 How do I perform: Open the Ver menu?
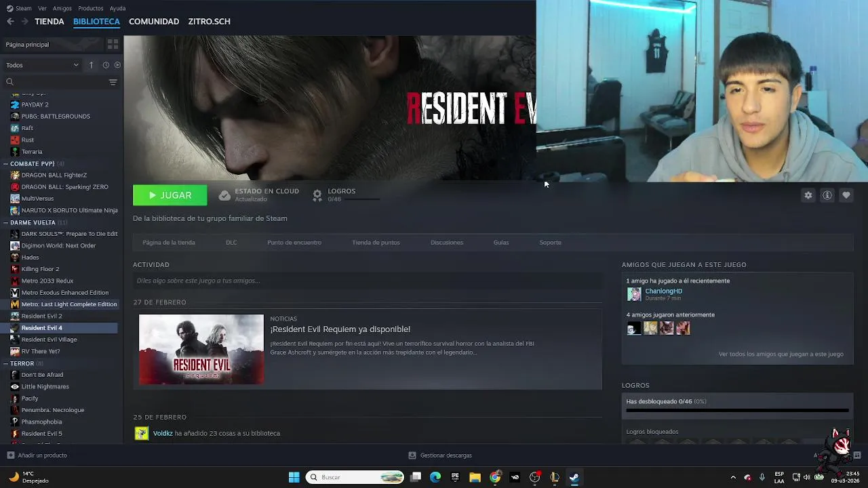[x=42, y=8]
